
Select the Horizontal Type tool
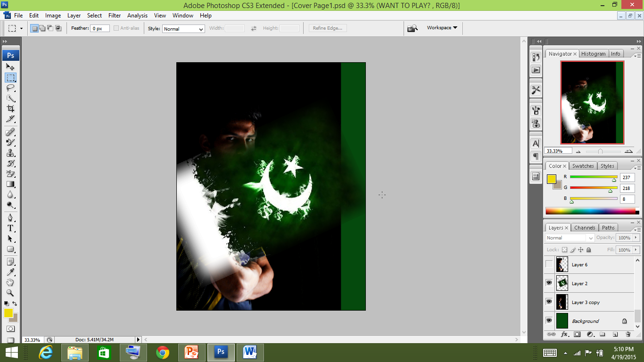click(10, 228)
